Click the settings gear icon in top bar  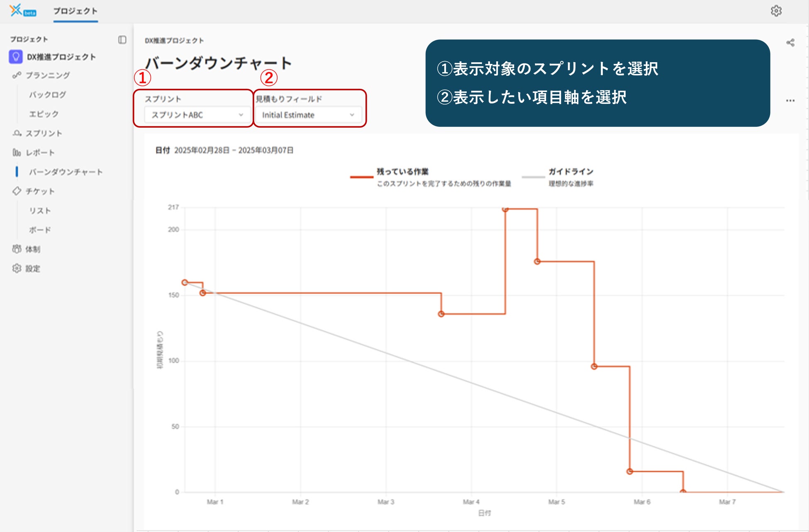pyautogui.click(x=776, y=11)
